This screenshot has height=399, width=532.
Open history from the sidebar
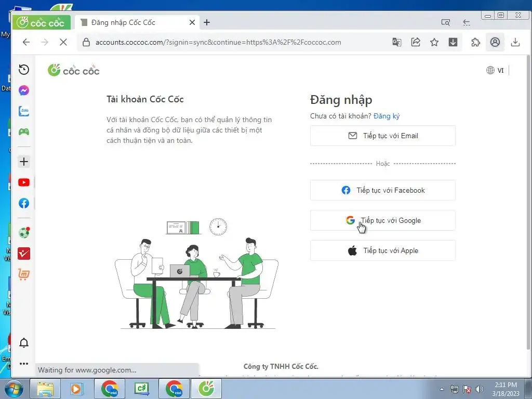coord(24,70)
